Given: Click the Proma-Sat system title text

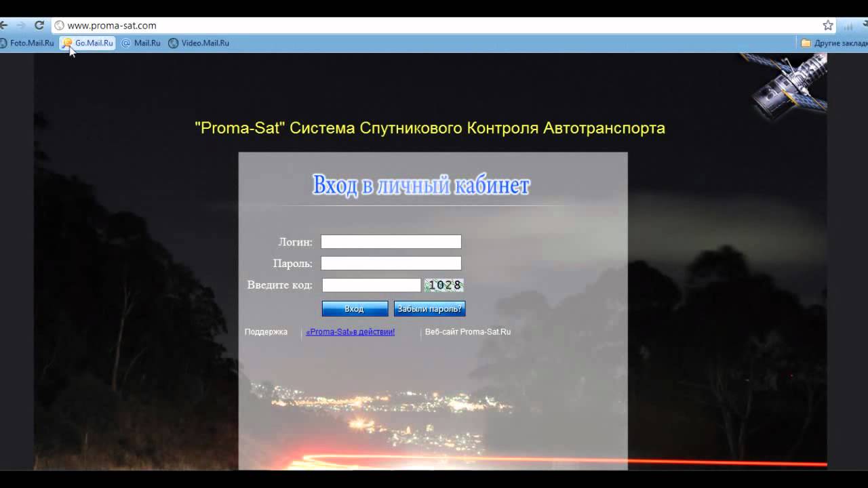Looking at the screenshot, I should [x=430, y=128].
